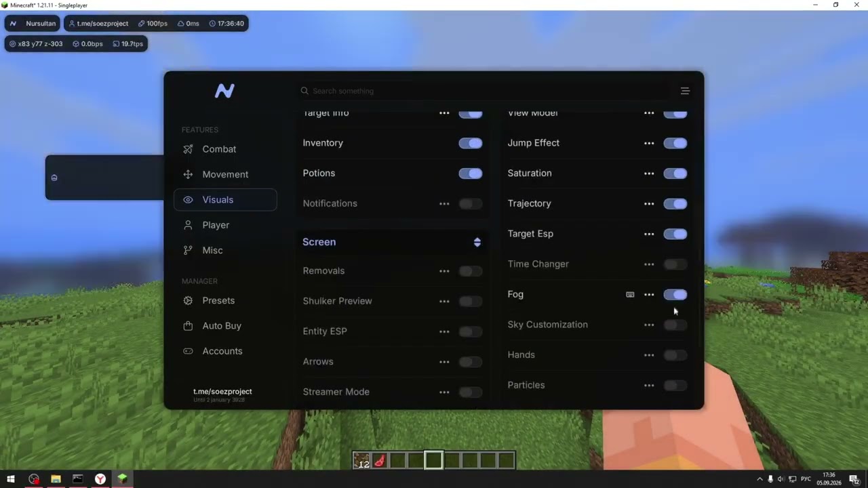Enable the Entity ESP toggle

(x=470, y=331)
